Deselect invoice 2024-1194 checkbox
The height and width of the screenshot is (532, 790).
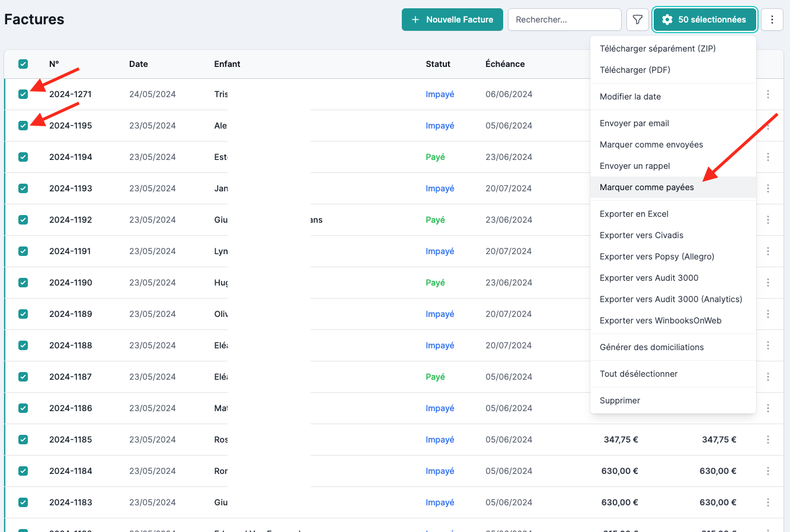[23, 157]
